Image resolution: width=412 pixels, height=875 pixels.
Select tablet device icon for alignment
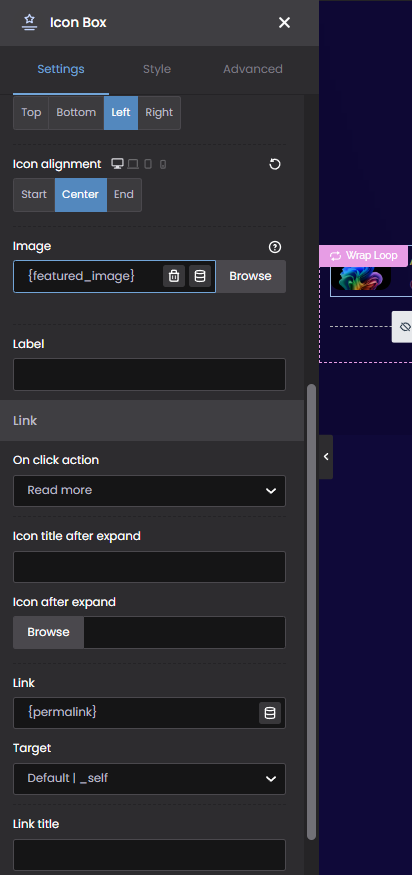point(148,164)
